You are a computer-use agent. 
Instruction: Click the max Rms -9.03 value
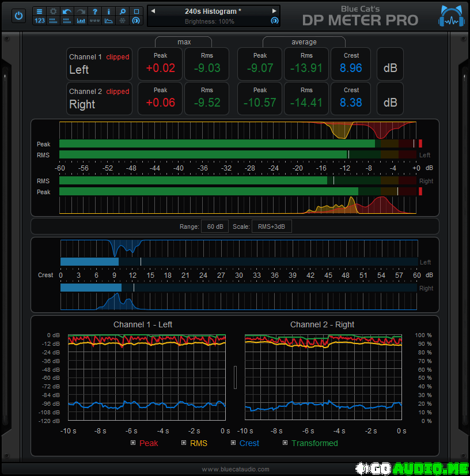click(x=207, y=68)
